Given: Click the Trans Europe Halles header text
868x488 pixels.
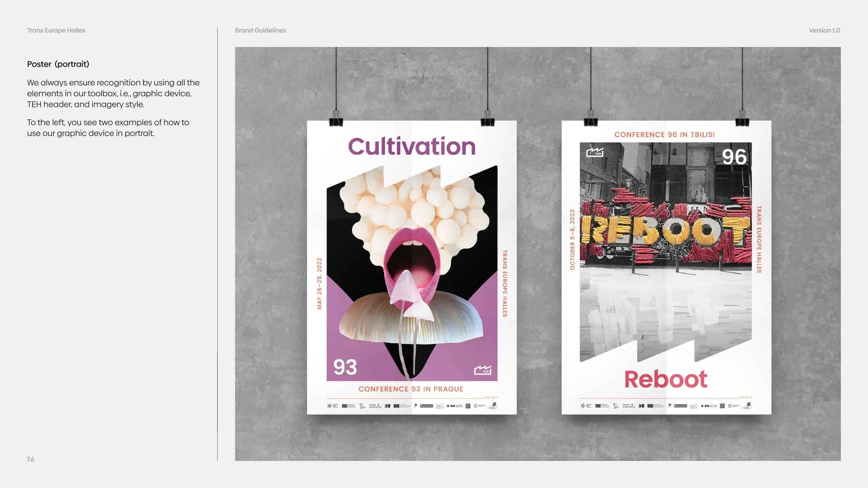Looking at the screenshot, I should pos(56,31).
